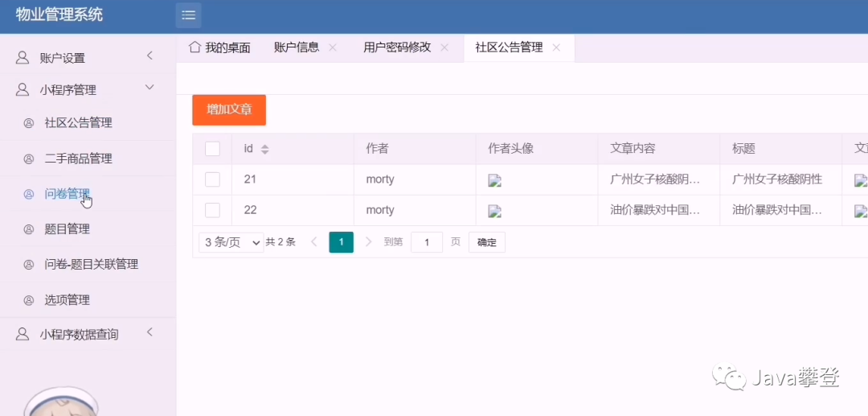The image size is (868, 416).
Task: Open 选项管理 in the sidebar
Action: coord(68,300)
